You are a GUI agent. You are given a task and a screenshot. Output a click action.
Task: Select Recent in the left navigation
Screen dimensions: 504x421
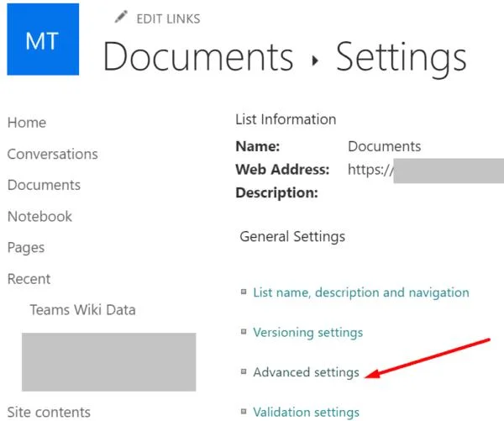(x=29, y=279)
